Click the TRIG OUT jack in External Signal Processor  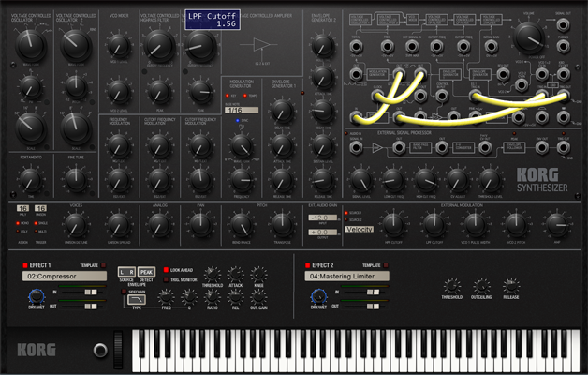click(563, 147)
